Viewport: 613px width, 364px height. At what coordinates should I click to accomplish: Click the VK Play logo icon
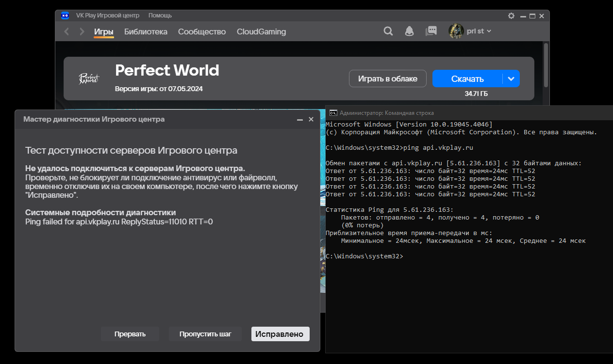point(65,16)
